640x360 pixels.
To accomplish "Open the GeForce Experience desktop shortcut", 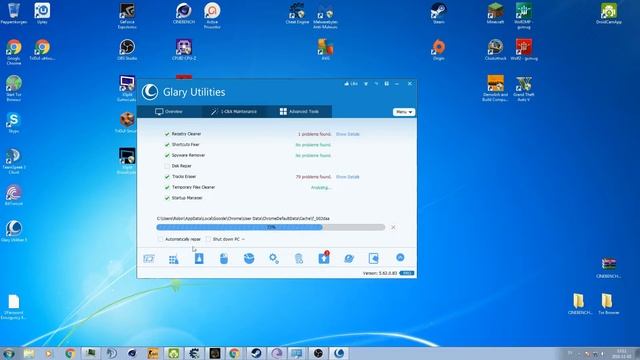I will click(x=127, y=16).
